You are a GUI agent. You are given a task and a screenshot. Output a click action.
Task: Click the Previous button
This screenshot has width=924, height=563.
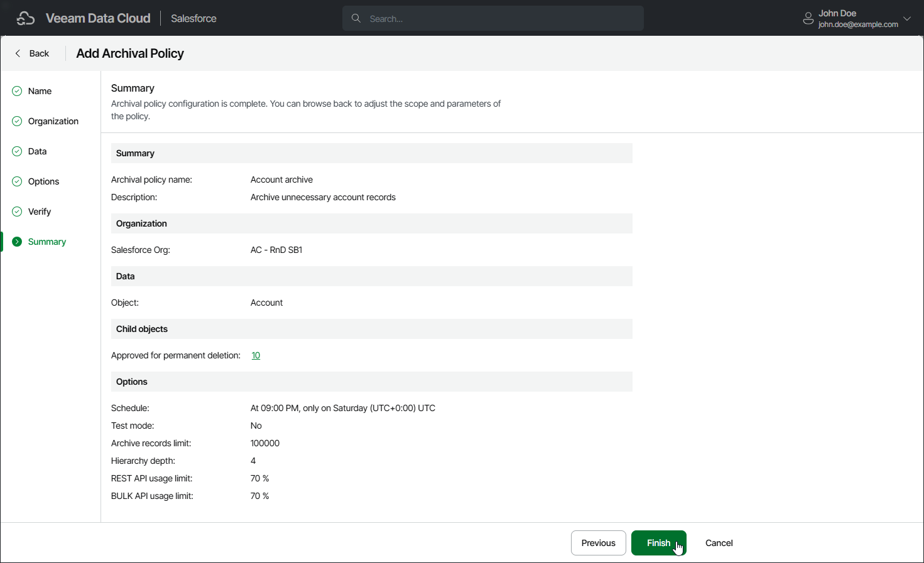coord(598,543)
